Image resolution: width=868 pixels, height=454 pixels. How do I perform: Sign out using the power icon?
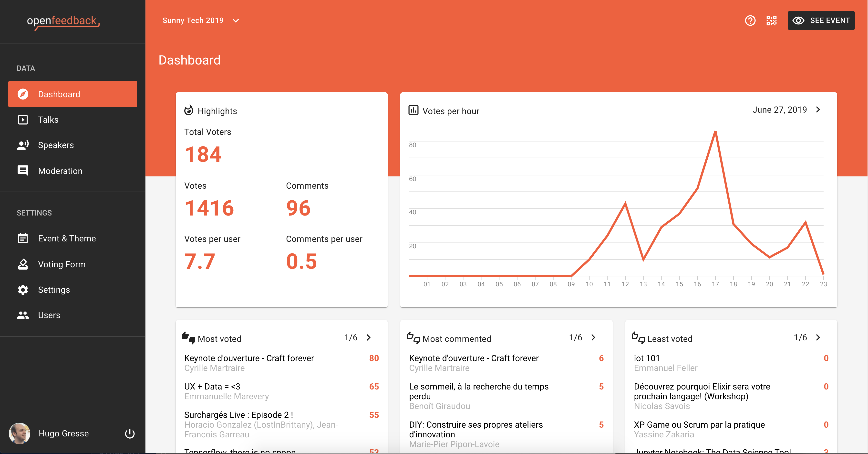130,434
